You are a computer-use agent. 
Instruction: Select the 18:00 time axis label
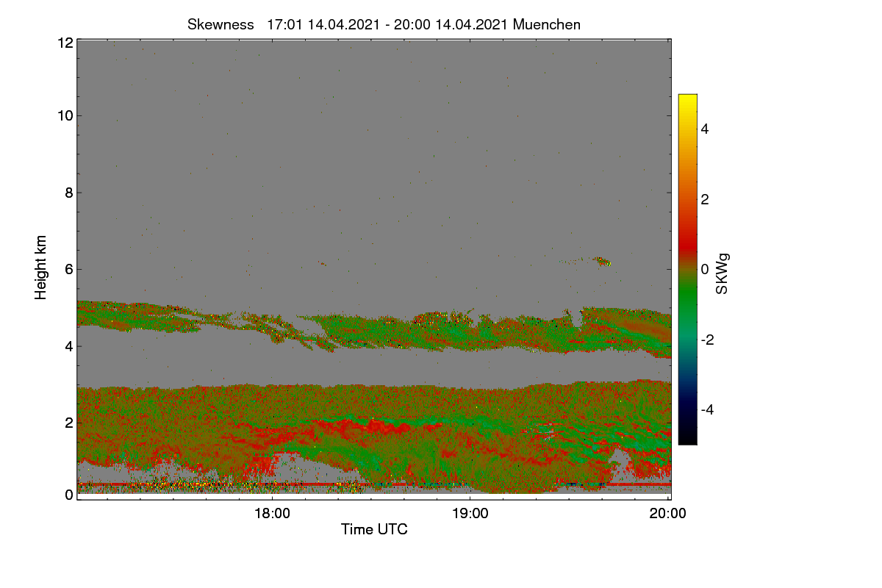[272, 514]
